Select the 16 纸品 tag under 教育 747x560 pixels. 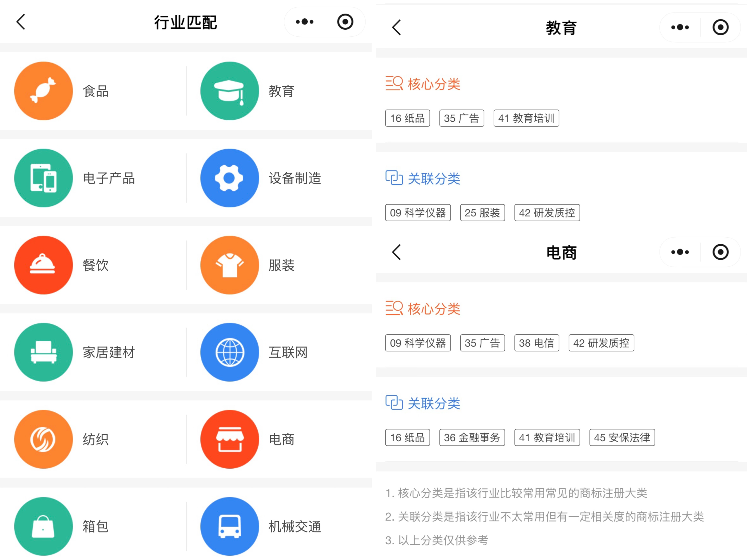(408, 118)
